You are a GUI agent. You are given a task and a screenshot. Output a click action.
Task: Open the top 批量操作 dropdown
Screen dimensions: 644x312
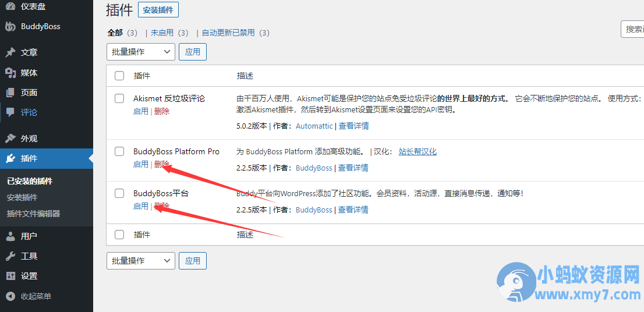[141, 52]
